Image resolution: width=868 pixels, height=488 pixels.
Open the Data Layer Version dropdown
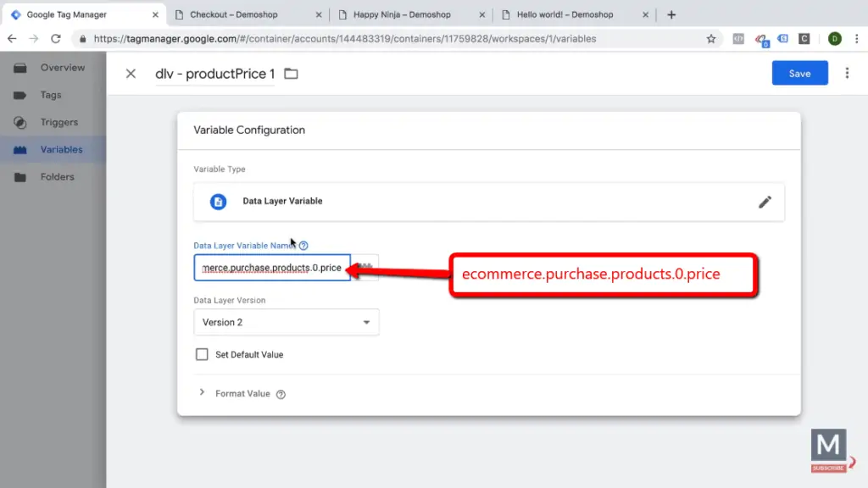tap(286, 322)
